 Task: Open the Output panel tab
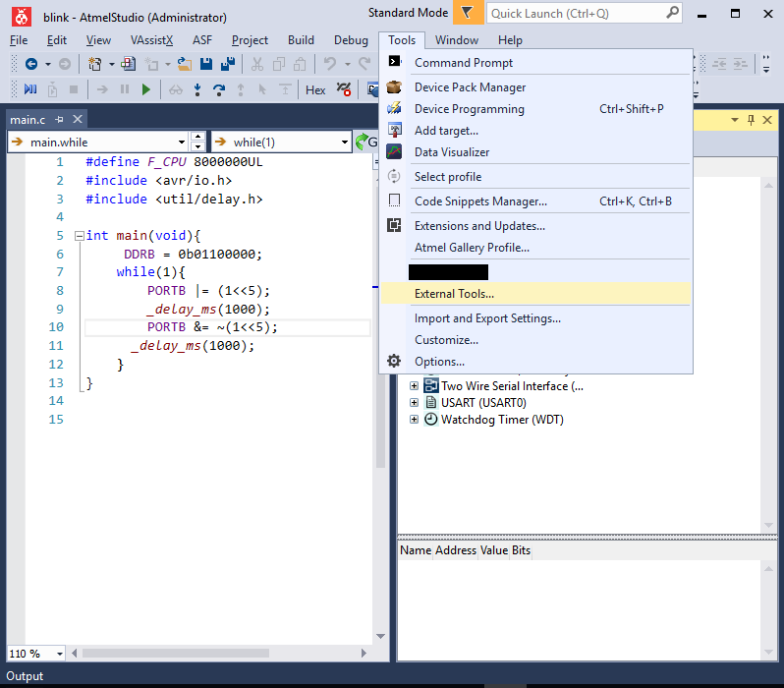pos(25,676)
